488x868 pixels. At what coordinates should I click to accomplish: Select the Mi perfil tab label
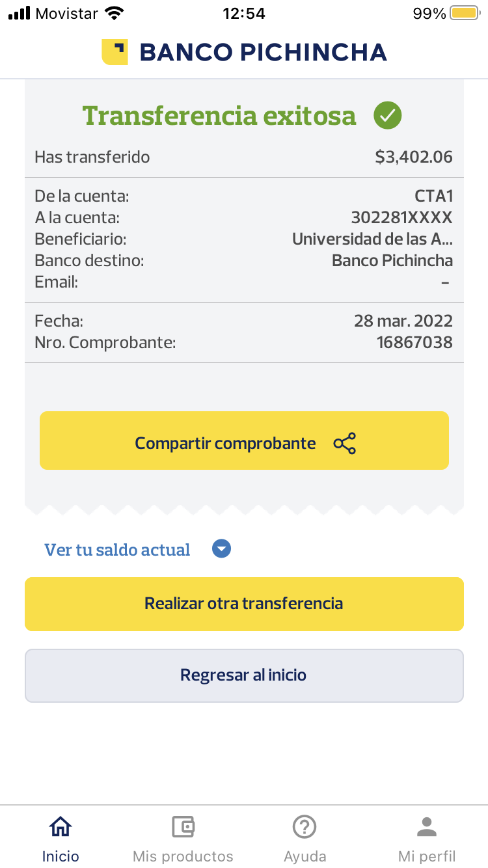click(x=427, y=856)
